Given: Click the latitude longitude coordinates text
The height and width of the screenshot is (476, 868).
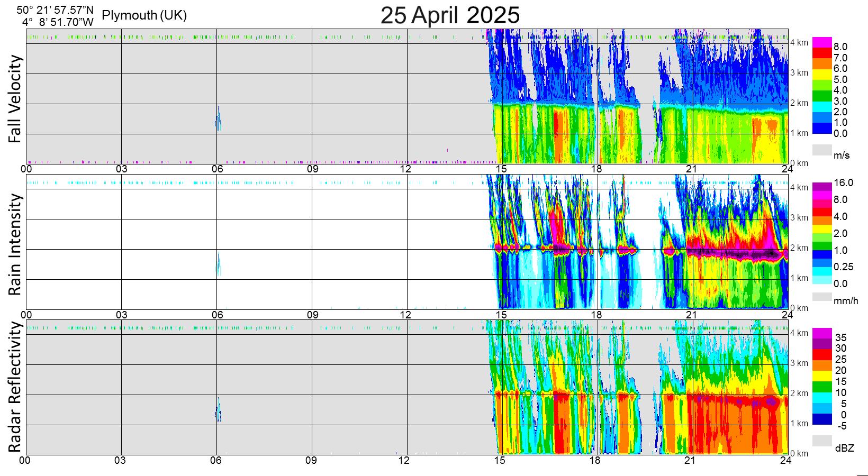Looking at the screenshot, I should pos(55,16).
